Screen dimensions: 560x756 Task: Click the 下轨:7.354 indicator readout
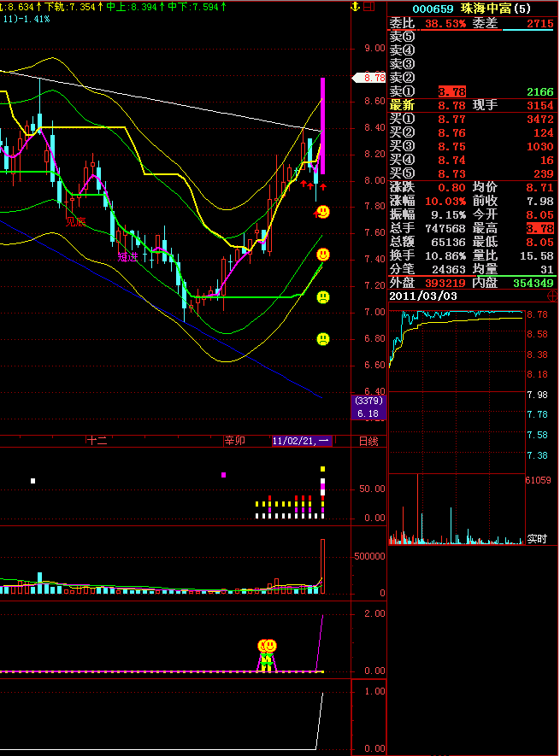click(x=73, y=7)
